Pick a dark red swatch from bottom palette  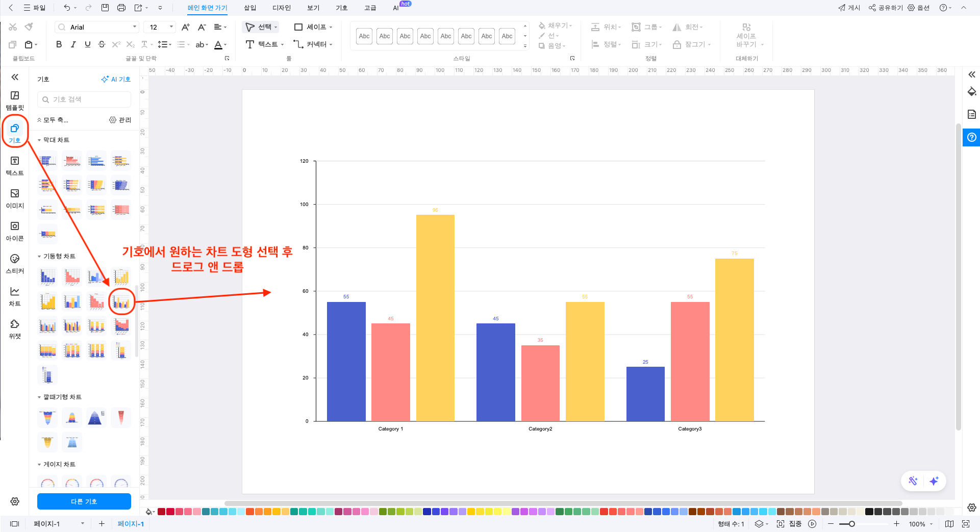pyautogui.click(x=160, y=511)
